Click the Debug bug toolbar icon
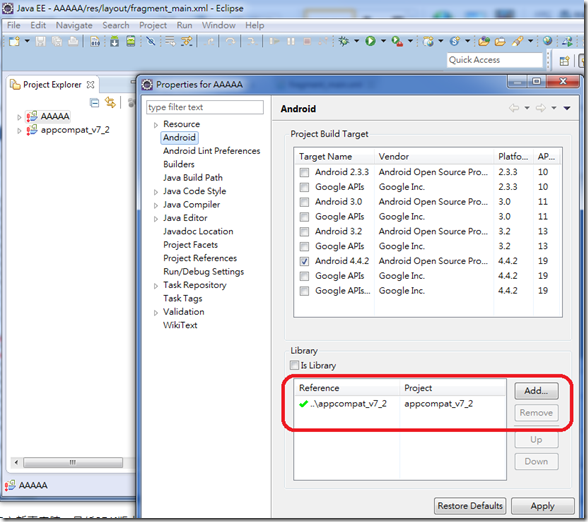The image size is (588, 522). point(343,41)
